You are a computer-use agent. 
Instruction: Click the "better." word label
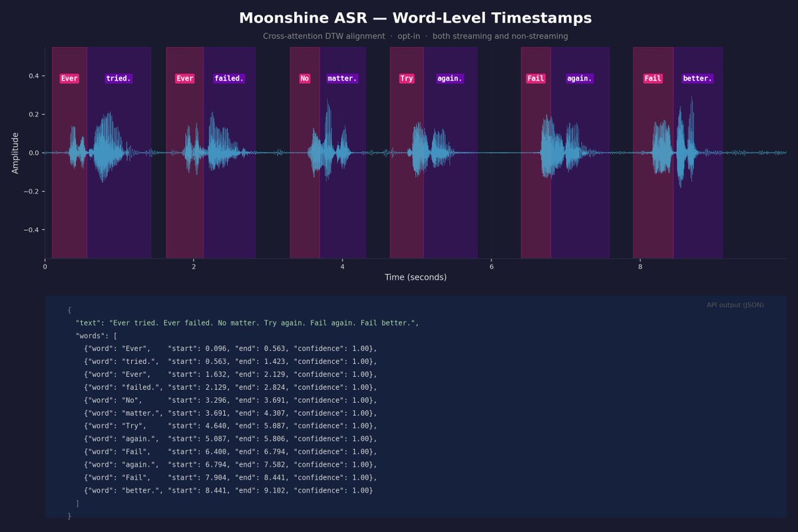pos(698,78)
